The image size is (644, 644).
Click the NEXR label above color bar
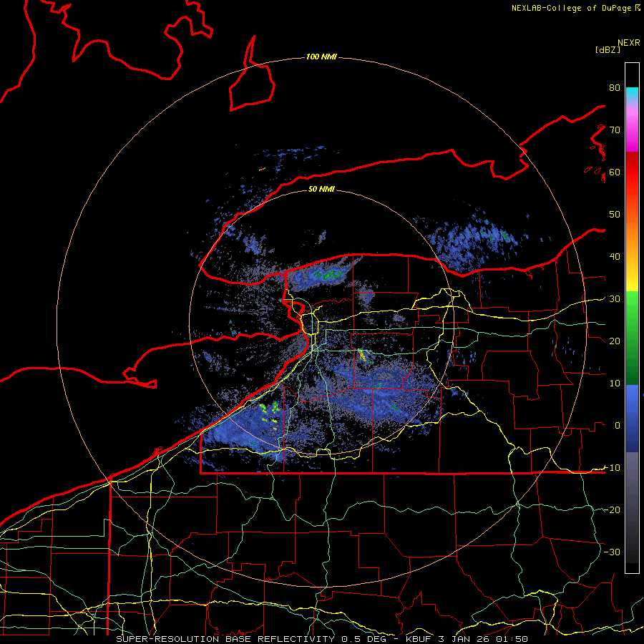coord(629,43)
